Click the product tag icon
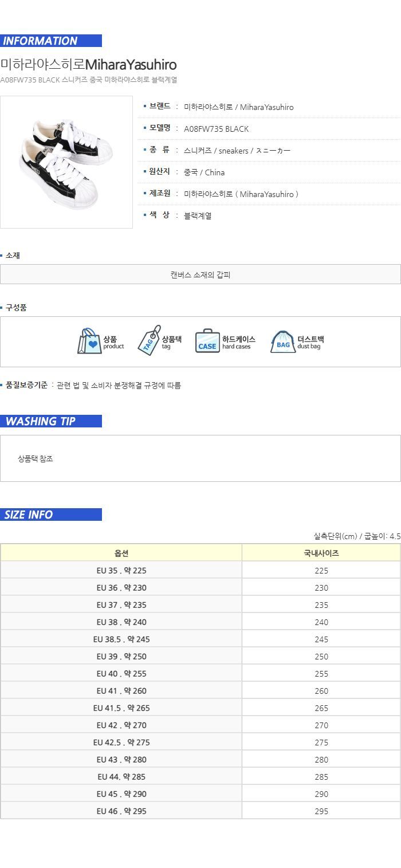Screen dimensions: 401x868 pos(149,341)
